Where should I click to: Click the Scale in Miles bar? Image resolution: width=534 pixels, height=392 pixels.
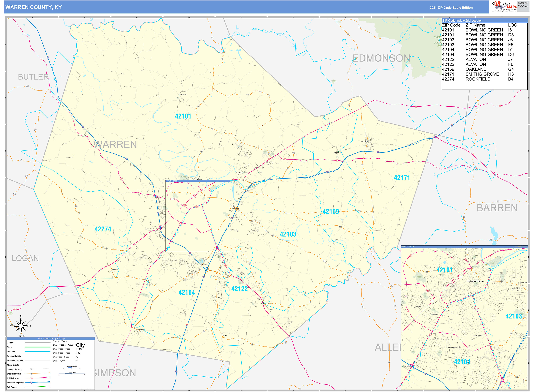point(72,374)
